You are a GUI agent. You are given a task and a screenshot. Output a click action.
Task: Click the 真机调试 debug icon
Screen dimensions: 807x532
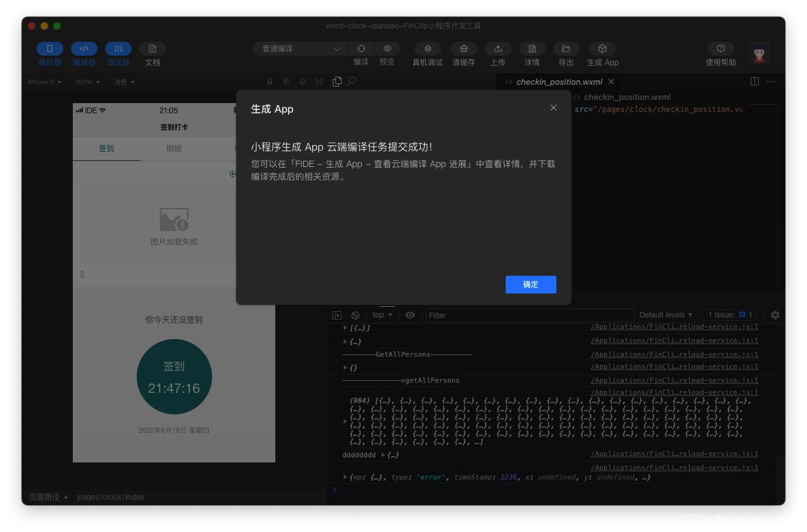point(428,49)
